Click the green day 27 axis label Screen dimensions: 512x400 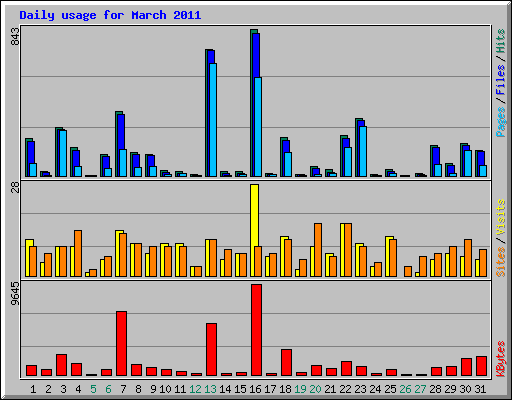tap(420, 389)
